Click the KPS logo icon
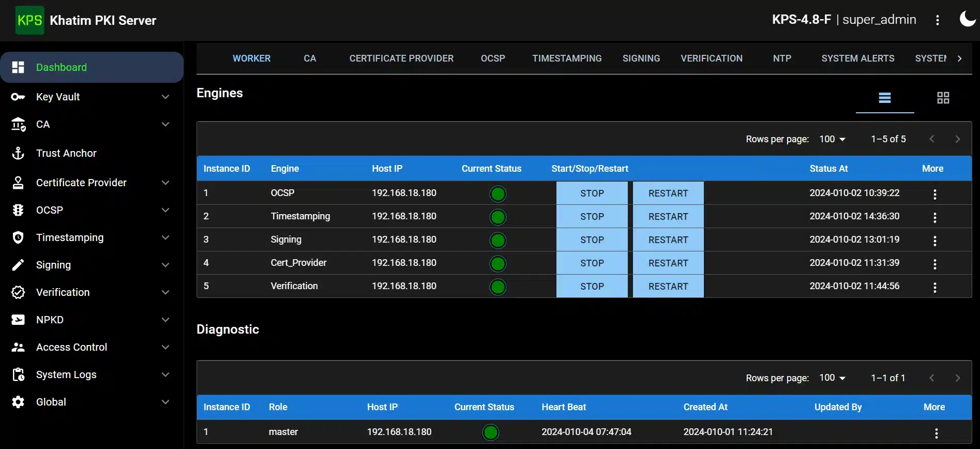Viewport: 980px width, 449px height. (x=29, y=20)
